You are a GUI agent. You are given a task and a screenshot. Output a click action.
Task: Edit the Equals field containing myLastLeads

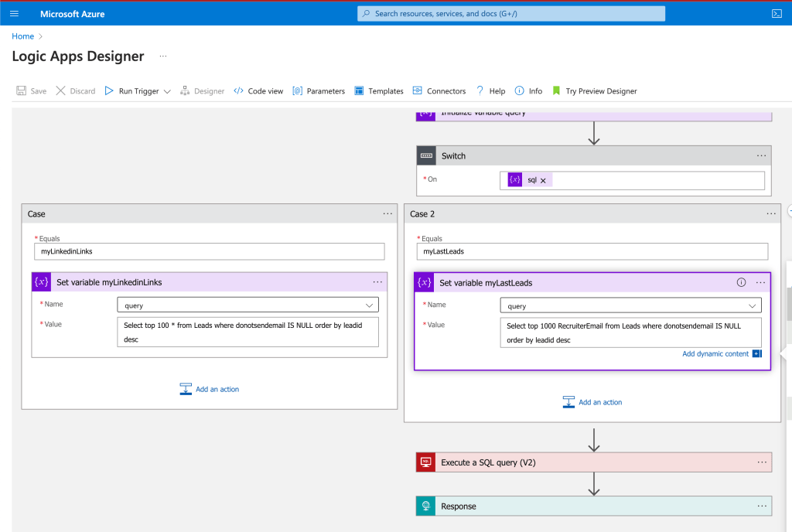592,251
